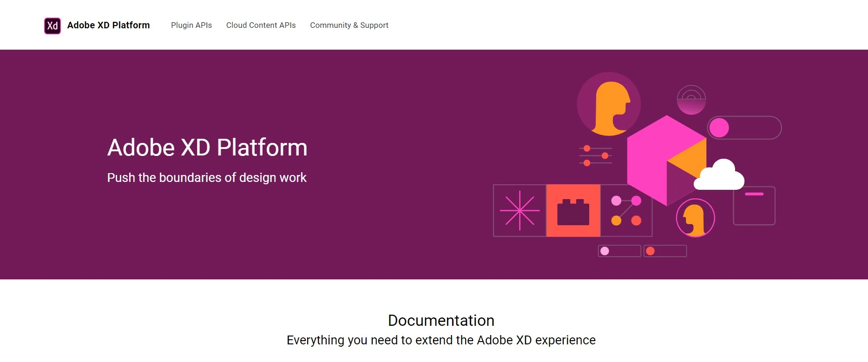The width and height of the screenshot is (868, 362).
Task: Go to Cloud Content APIs
Action: point(261,26)
